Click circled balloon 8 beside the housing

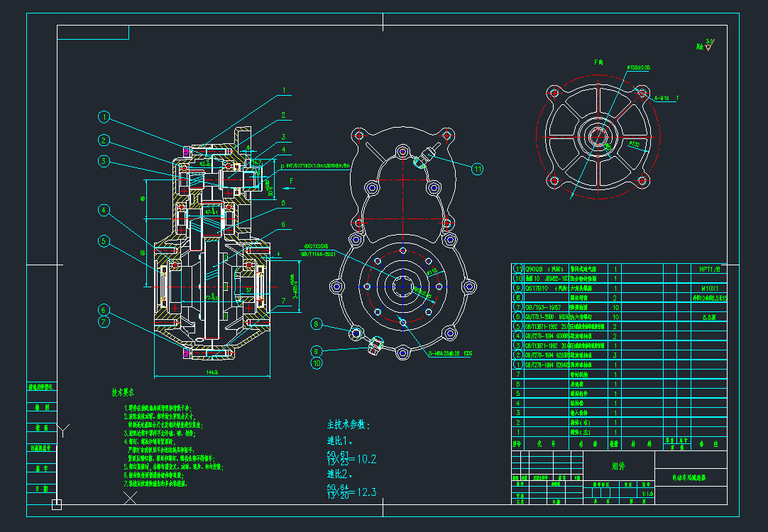coord(317,324)
